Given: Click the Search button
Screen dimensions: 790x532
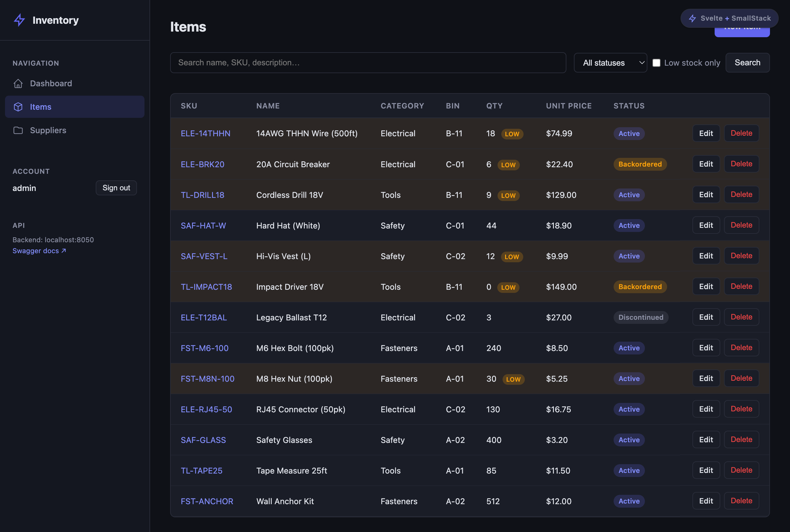Looking at the screenshot, I should click(747, 63).
